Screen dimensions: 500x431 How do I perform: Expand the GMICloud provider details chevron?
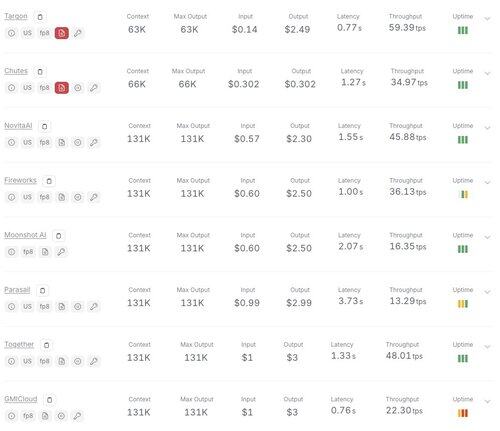coord(487,401)
